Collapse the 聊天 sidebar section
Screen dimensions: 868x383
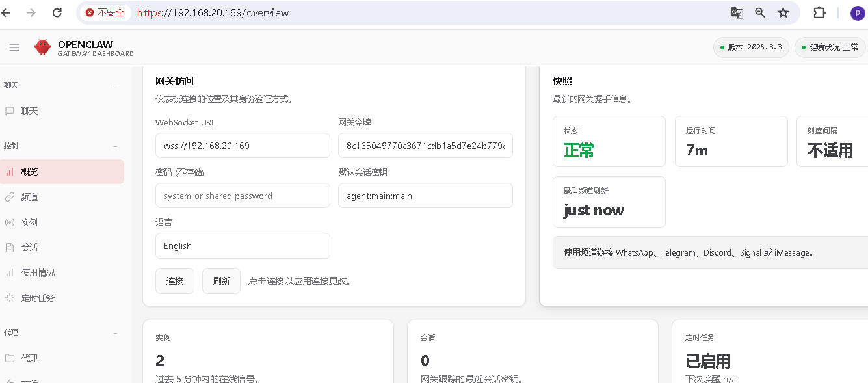pos(116,85)
